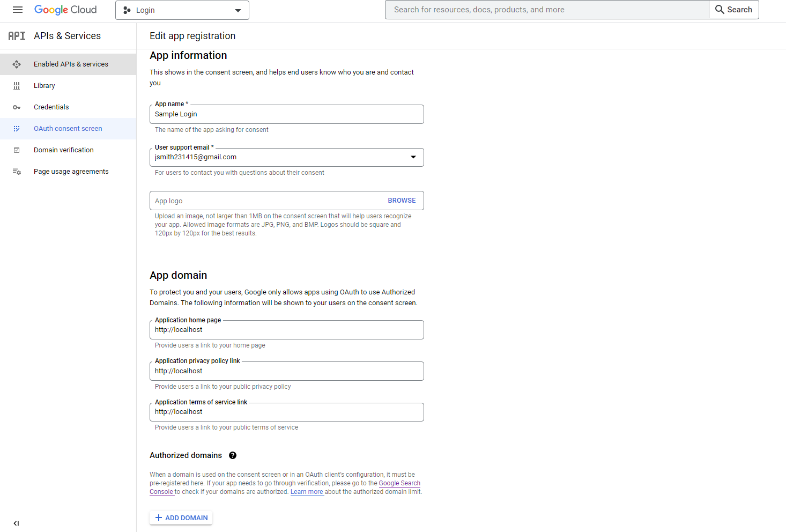This screenshot has height=532, width=786.
Task: Open the Login project selector dropdown
Action: [182, 10]
